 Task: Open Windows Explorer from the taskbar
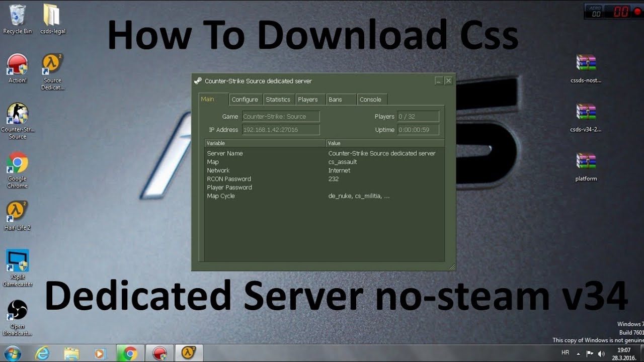[71, 353]
